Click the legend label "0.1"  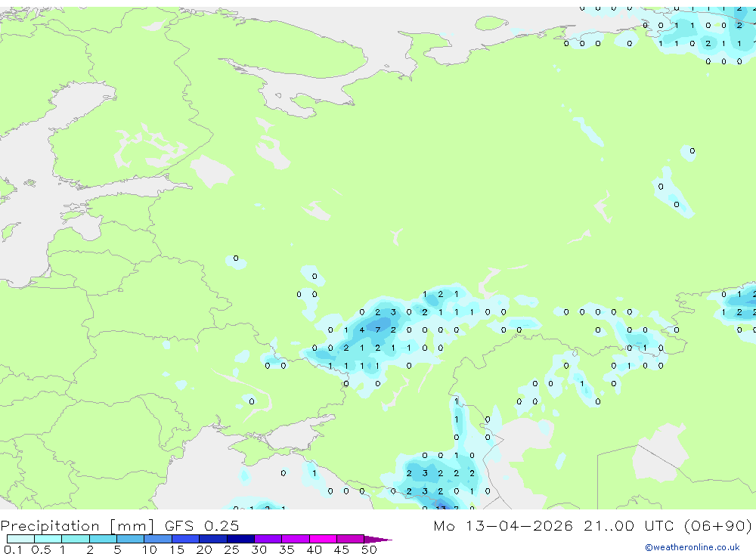pyautogui.click(x=13, y=549)
